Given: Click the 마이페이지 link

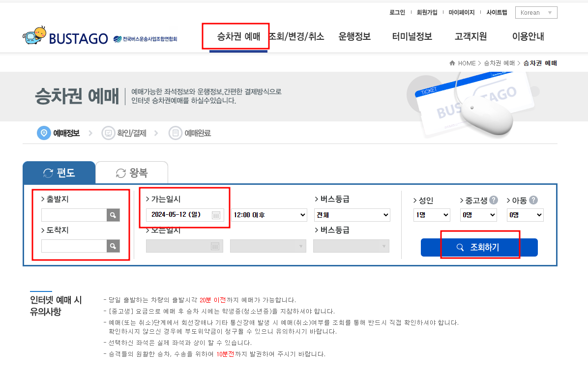Looking at the screenshot, I should tap(462, 12).
